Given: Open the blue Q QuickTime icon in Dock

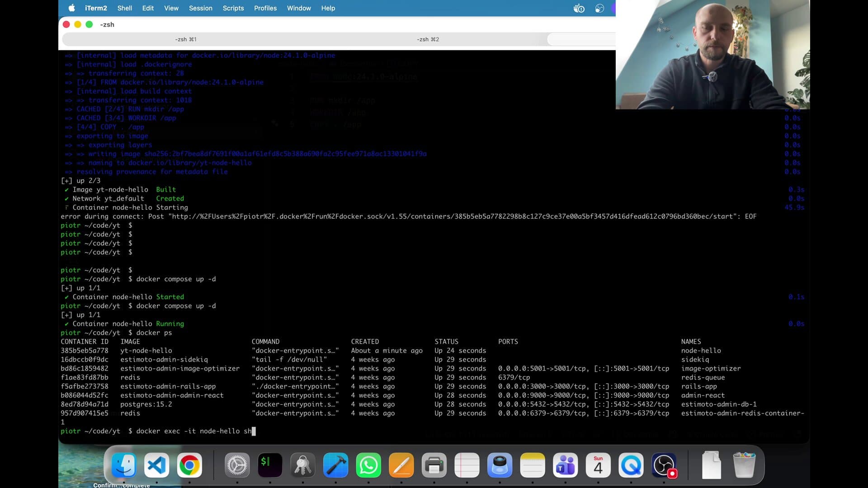Looking at the screenshot, I should (631, 465).
